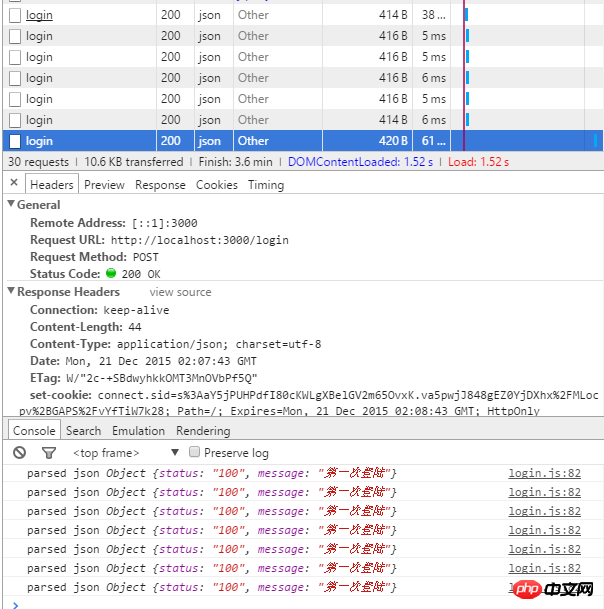Click the 200 OK status code text
Viewport: 604px width, 609px height.
[141, 274]
